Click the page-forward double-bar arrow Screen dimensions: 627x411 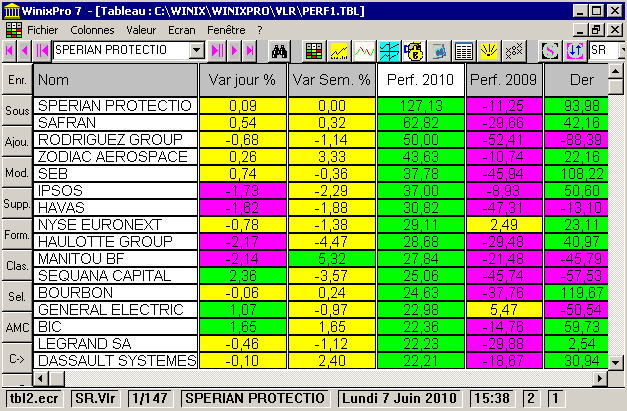218,51
